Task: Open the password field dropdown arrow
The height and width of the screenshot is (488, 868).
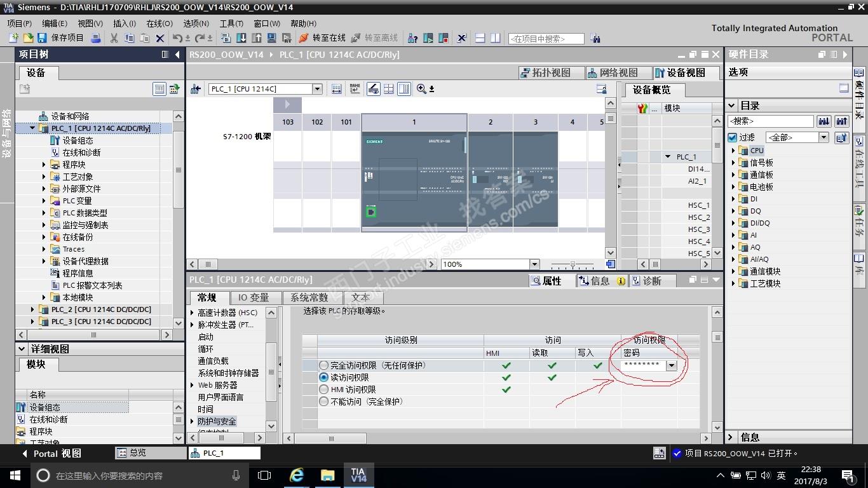Action: (x=671, y=365)
